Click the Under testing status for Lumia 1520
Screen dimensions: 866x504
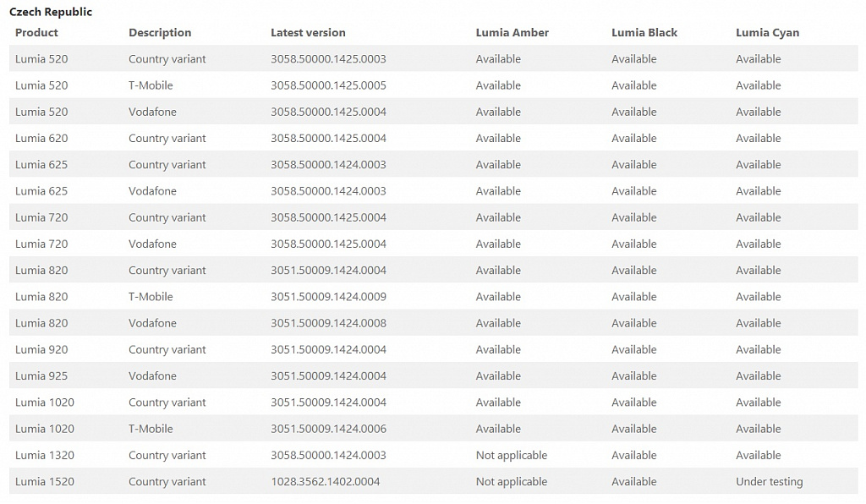tap(769, 481)
